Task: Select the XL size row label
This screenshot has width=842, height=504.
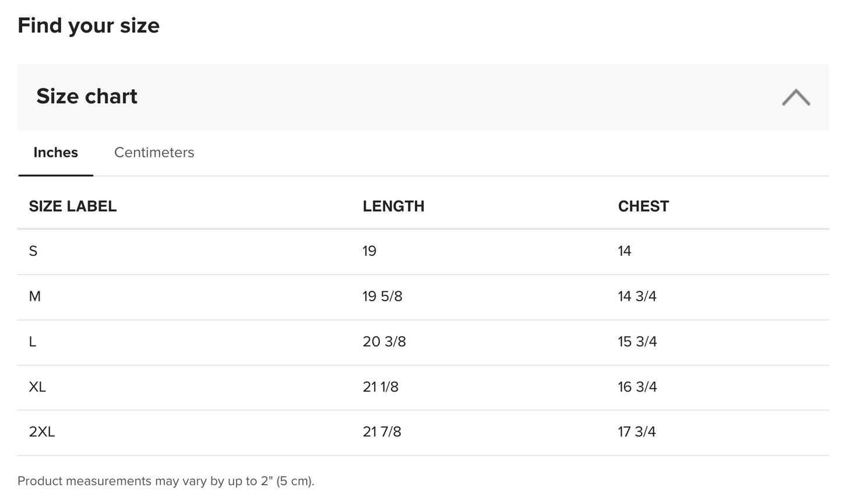Action: (37, 387)
